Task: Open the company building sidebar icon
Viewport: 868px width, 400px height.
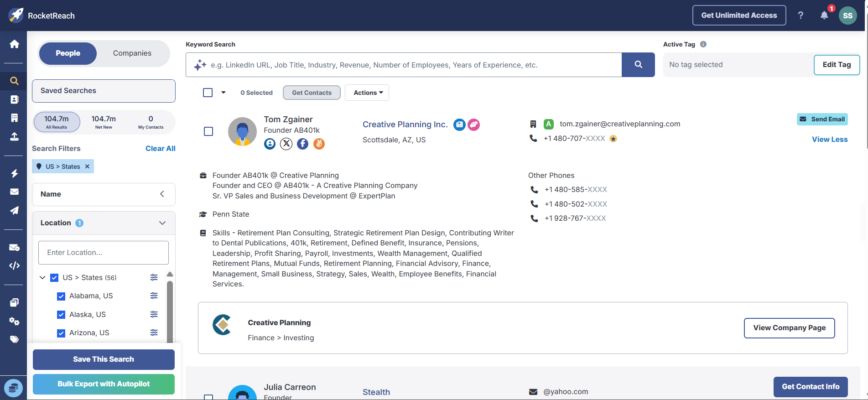Action: click(14, 118)
